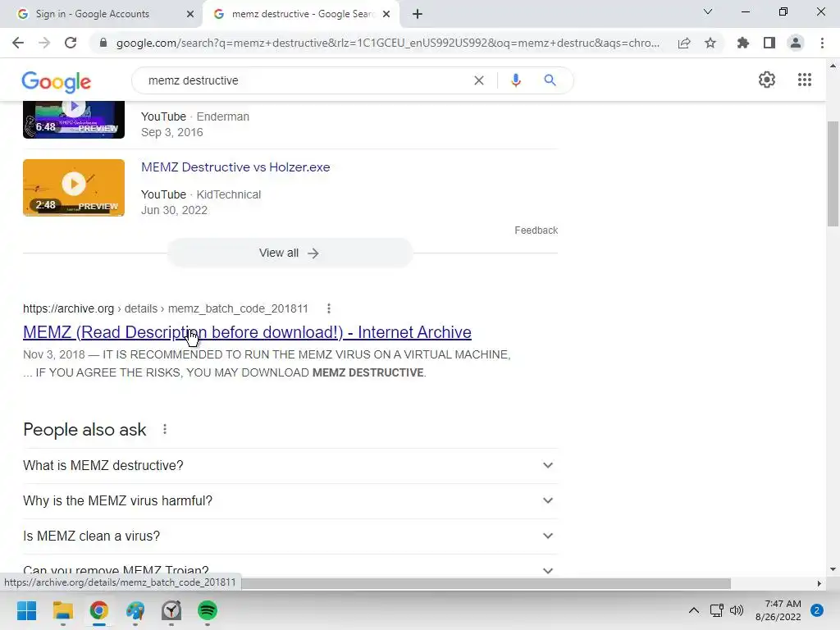Expand "Is MEMZ clean a virus?" question
The height and width of the screenshot is (630, 840).
(290, 536)
